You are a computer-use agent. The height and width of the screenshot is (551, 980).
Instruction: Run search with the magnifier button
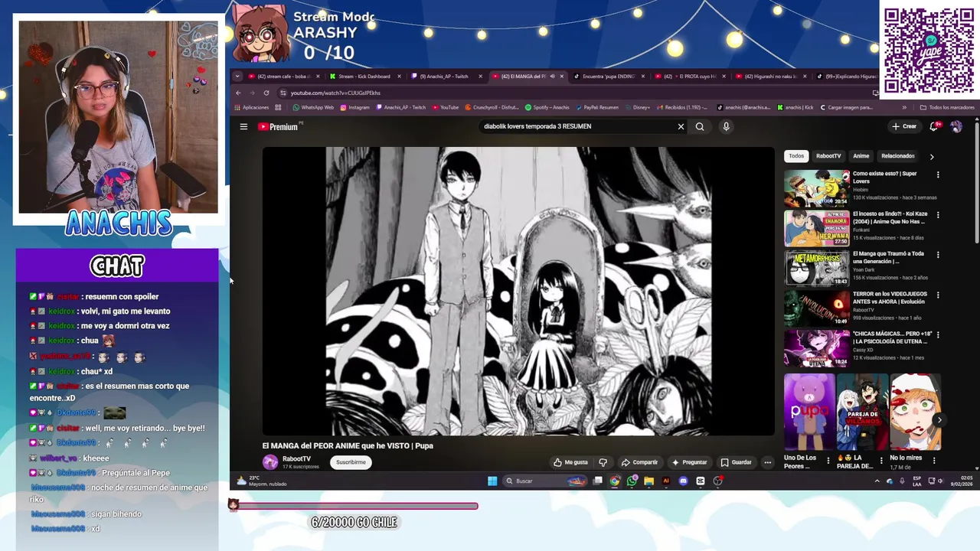[x=700, y=126]
